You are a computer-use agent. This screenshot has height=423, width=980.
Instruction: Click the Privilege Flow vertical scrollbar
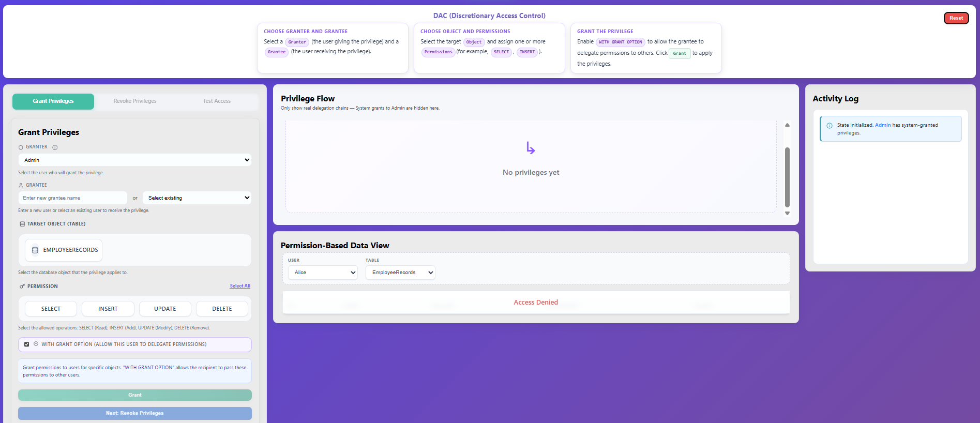tap(787, 177)
